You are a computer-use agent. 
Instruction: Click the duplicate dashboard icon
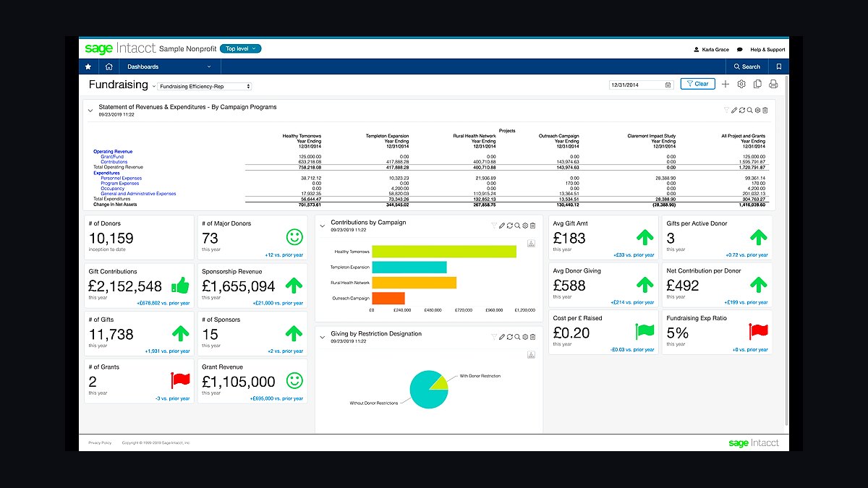click(757, 84)
